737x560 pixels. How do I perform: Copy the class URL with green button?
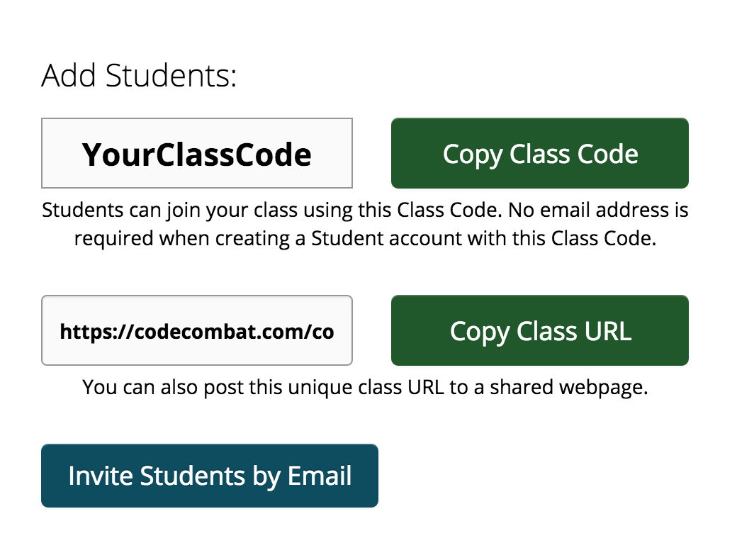(x=539, y=330)
